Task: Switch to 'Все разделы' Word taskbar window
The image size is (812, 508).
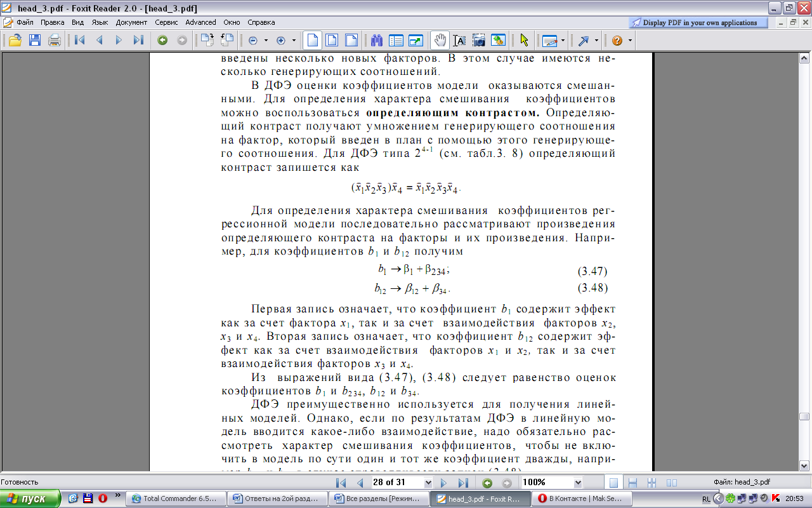Action: tap(380, 498)
